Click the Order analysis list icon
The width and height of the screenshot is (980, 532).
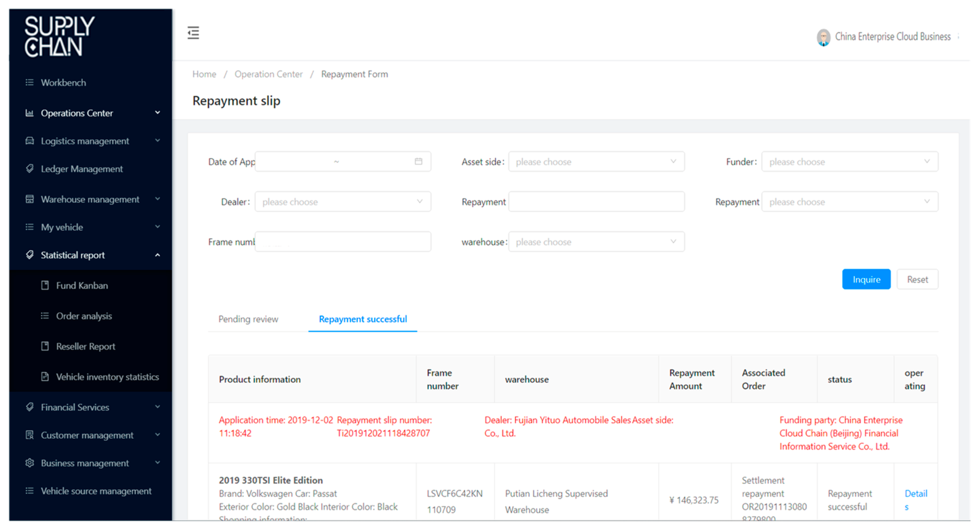[x=45, y=315]
